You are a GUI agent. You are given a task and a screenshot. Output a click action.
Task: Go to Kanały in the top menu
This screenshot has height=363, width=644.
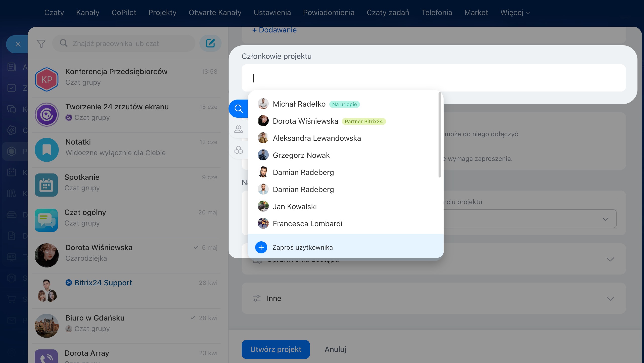88,13
